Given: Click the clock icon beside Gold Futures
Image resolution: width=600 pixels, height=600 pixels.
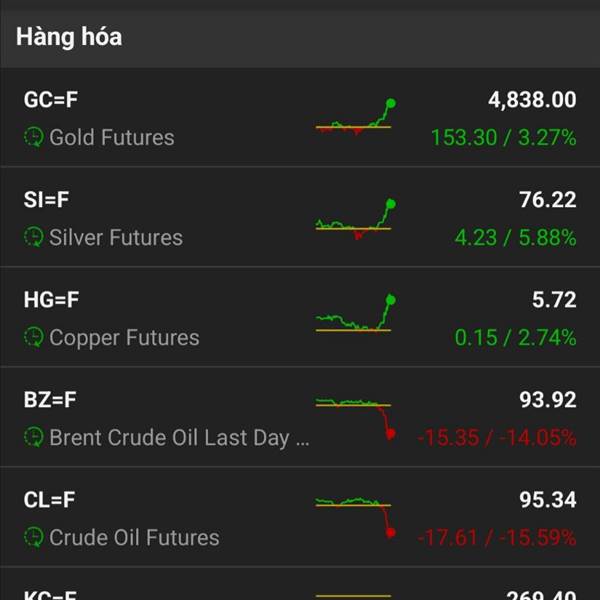Looking at the screenshot, I should 34,137.
